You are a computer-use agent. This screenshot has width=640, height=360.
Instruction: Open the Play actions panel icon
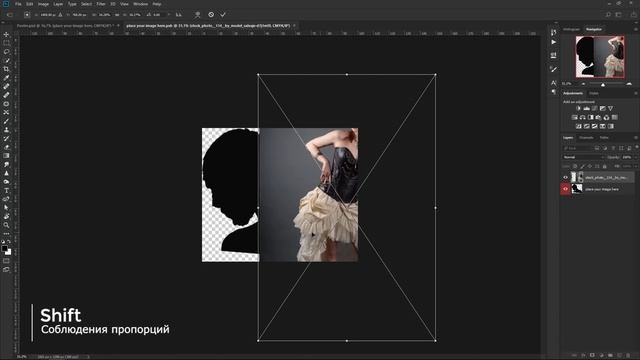553,42
